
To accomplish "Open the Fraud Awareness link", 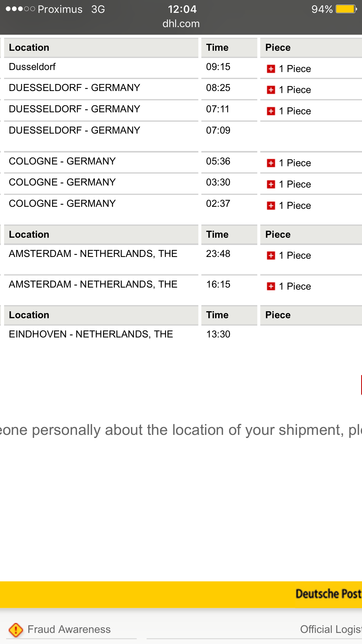I will [x=69, y=629].
